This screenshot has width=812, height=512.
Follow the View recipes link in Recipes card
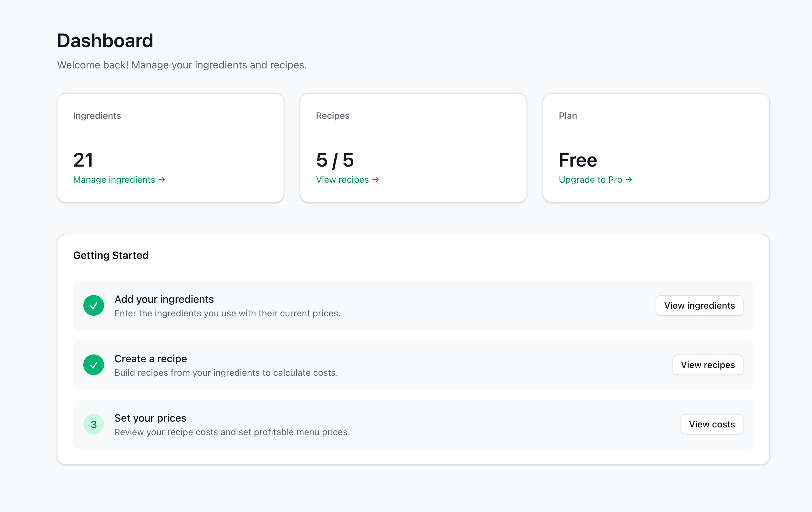(342, 180)
